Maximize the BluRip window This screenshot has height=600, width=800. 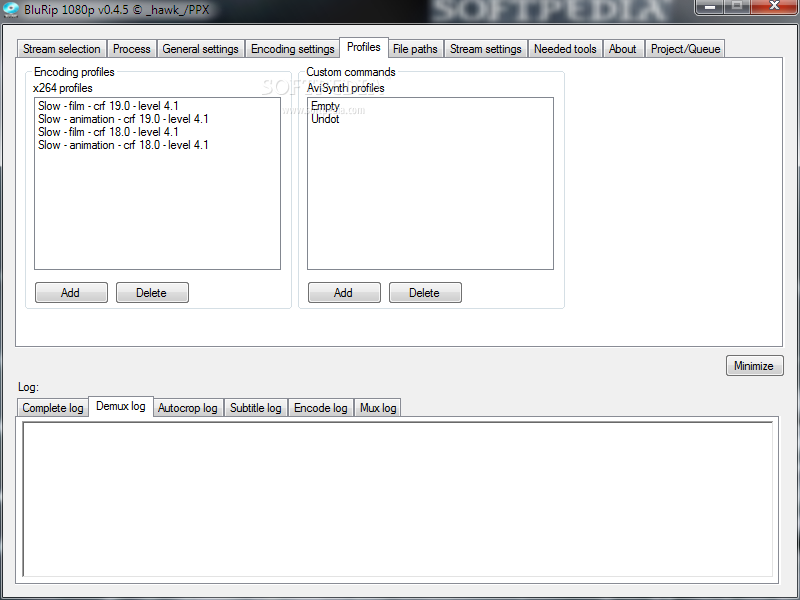(737, 7)
